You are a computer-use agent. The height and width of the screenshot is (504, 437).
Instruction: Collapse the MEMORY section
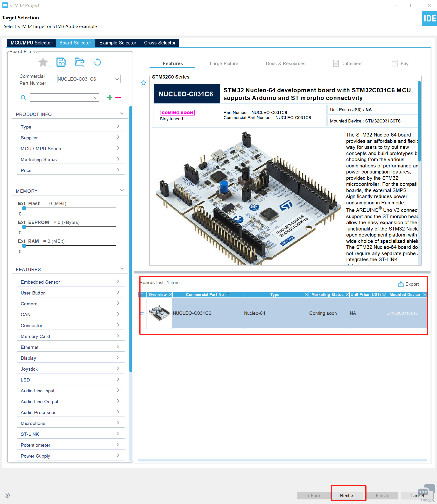(x=122, y=191)
